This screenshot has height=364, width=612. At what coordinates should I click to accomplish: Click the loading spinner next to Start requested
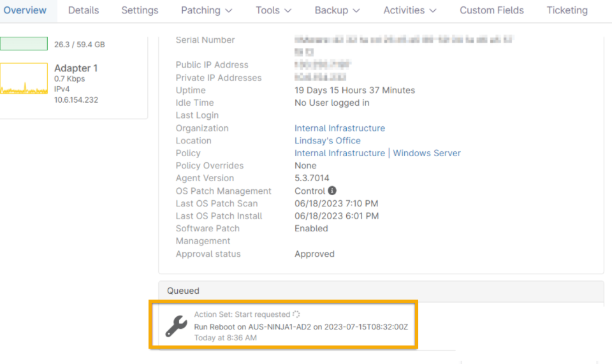point(296,314)
